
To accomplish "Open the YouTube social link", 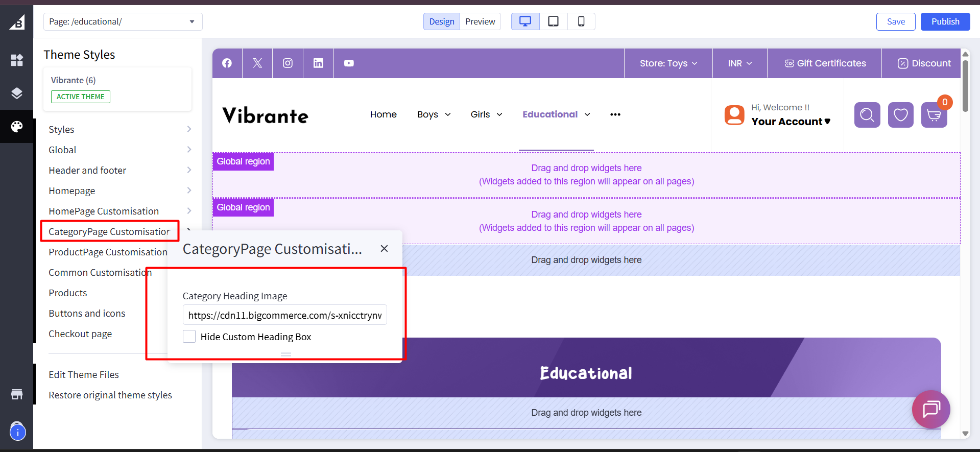I will [x=349, y=63].
